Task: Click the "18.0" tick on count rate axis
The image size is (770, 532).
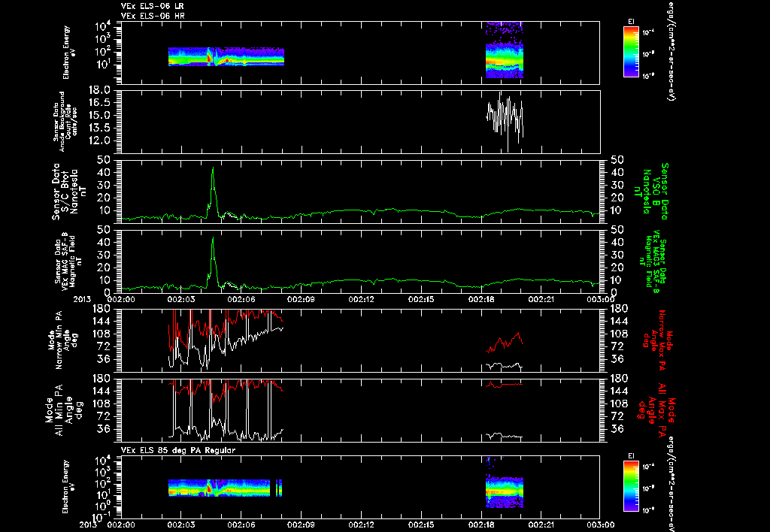Action: [x=100, y=90]
